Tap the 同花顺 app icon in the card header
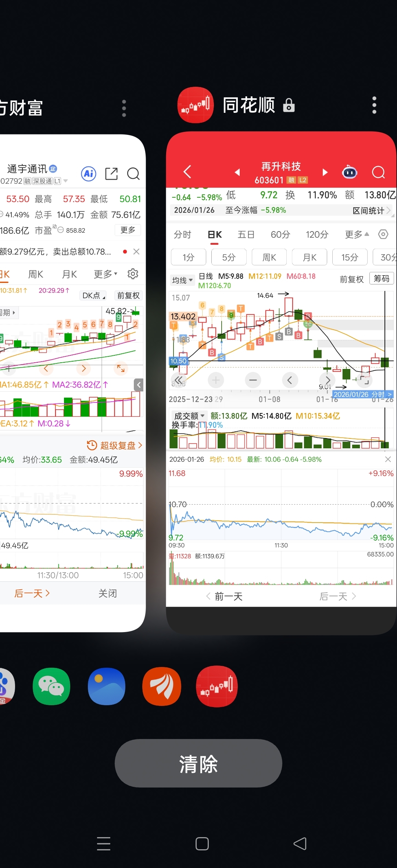397x868 pixels. click(x=196, y=105)
